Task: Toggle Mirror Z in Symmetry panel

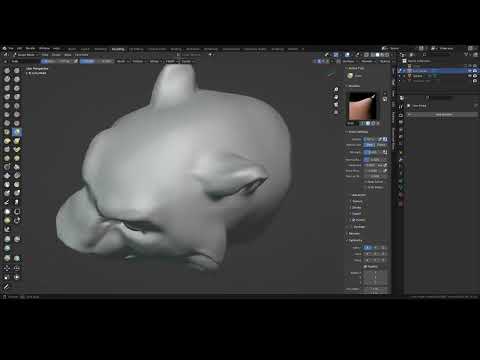Action: 384,248
